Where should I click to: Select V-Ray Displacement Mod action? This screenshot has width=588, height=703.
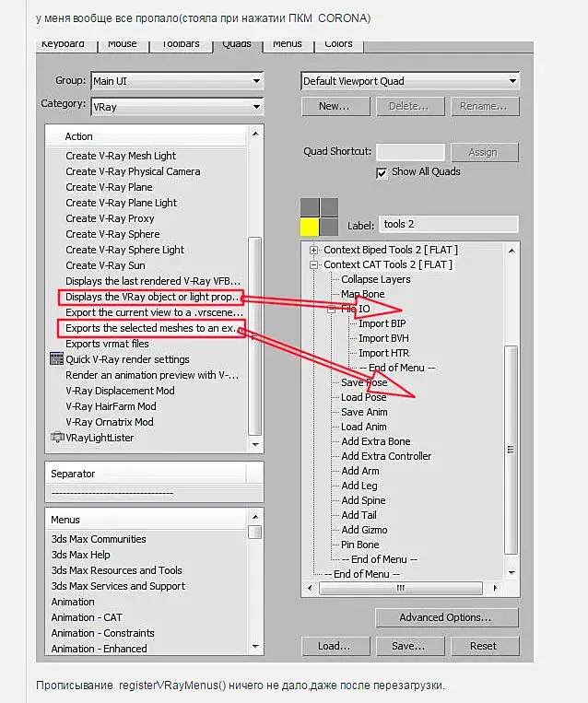[x=120, y=391]
